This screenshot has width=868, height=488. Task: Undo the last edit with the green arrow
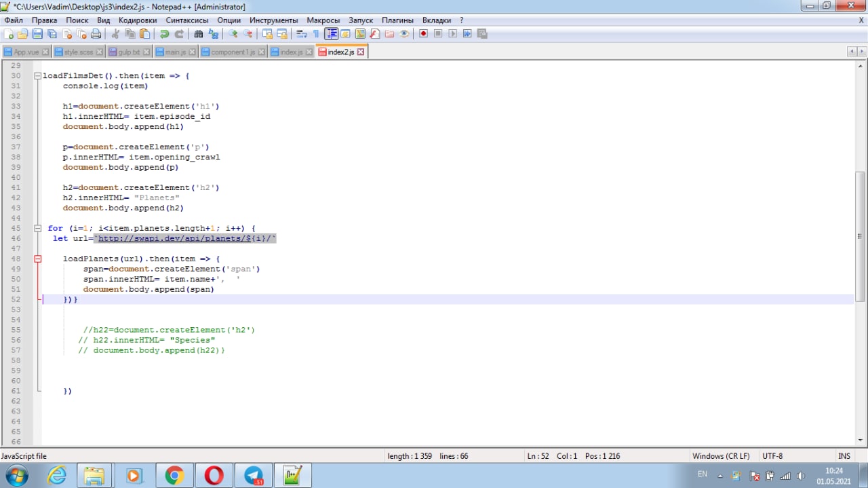pyautogui.click(x=164, y=33)
